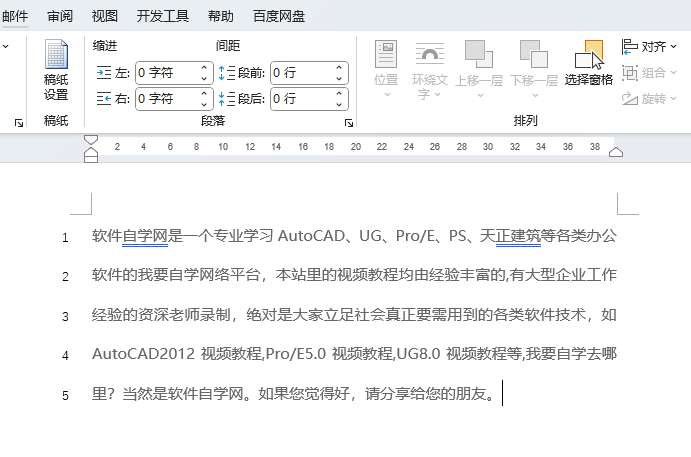The height and width of the screenshot is (457, 691).
Task: Click the text 资深老师录制 in line 3
Action: pos(184,315)
